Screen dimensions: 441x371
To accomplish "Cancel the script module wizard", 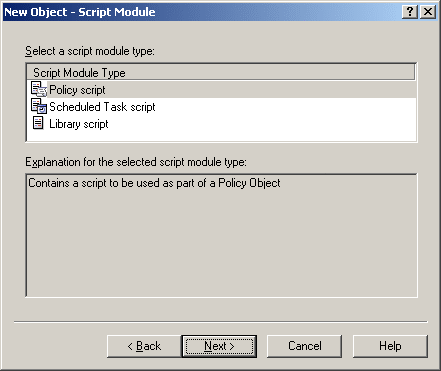I will click(304, 346).
